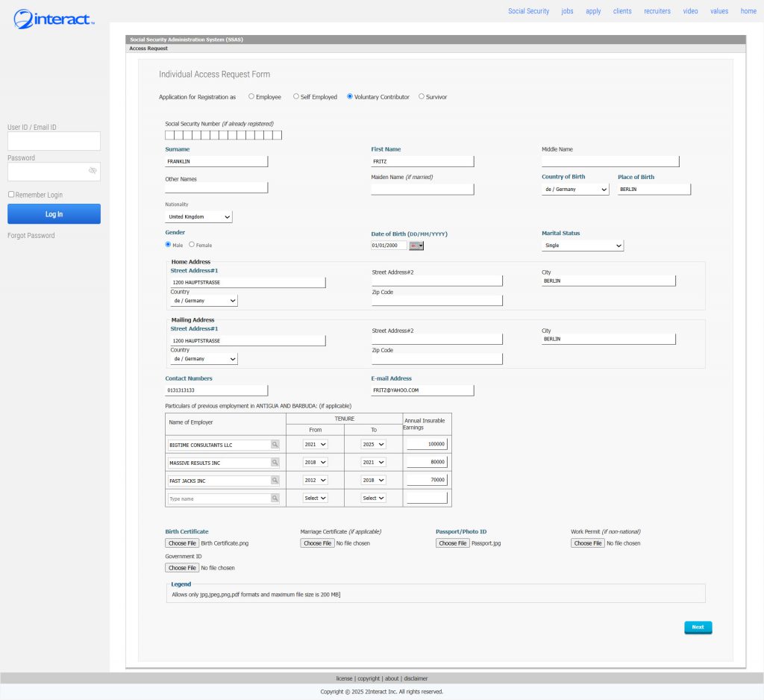Click Forgot Password link

click(31, 235)
